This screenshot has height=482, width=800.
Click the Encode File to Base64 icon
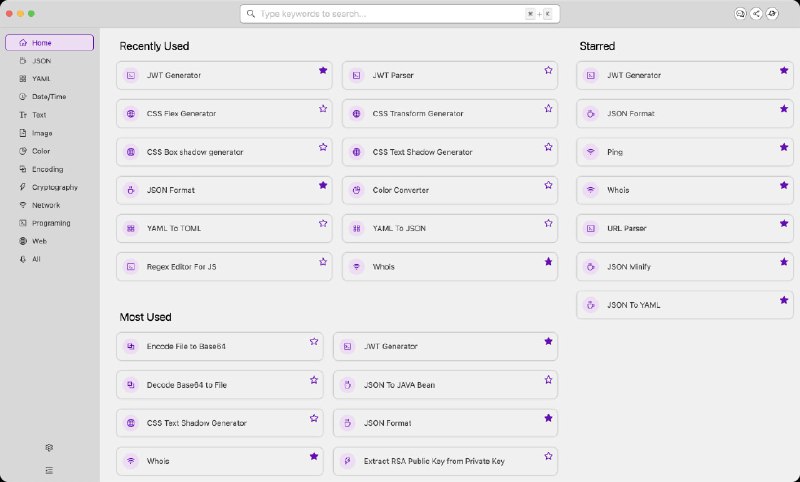[130, 346]
